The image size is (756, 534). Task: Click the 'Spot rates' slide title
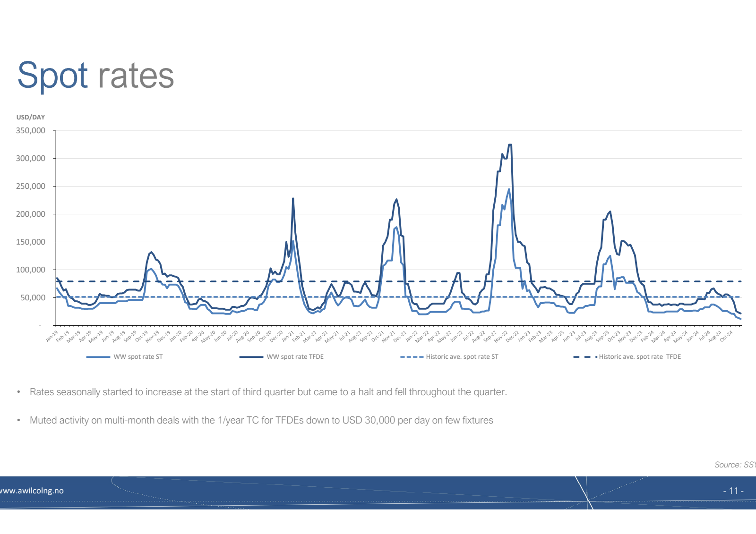[x=96, y=76]
